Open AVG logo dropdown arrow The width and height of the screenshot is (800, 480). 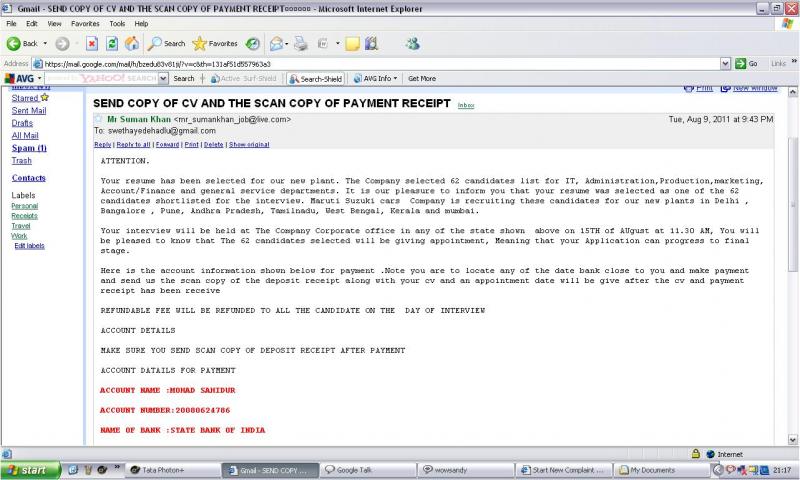(40, 79)
